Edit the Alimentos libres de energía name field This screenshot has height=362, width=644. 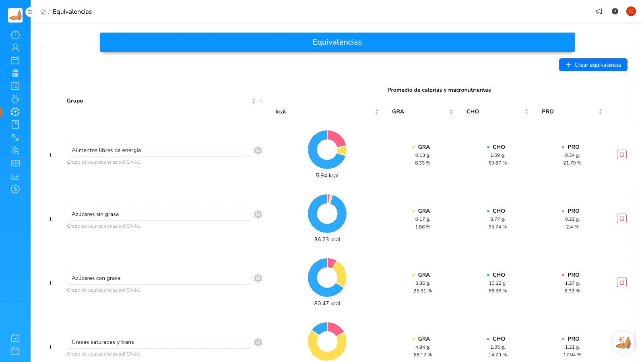(159, 150)
